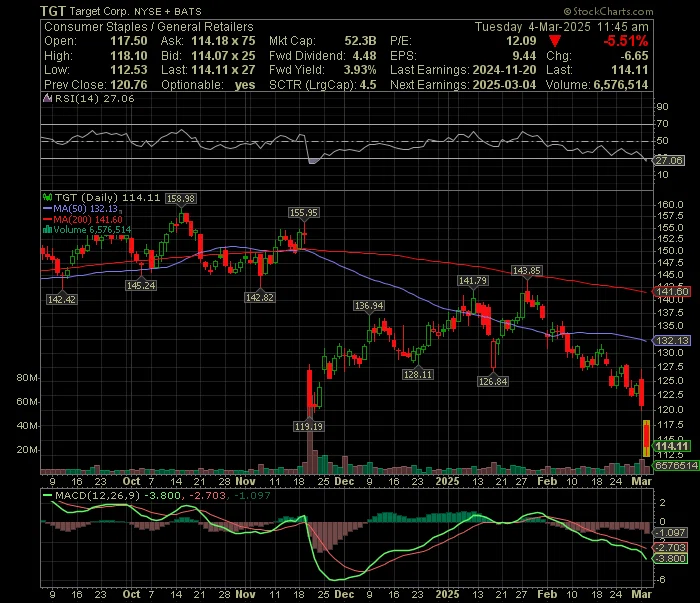
Task: Click the 27.06 RSI value tag
Action: pyautogui.click(x=669, y=160)
